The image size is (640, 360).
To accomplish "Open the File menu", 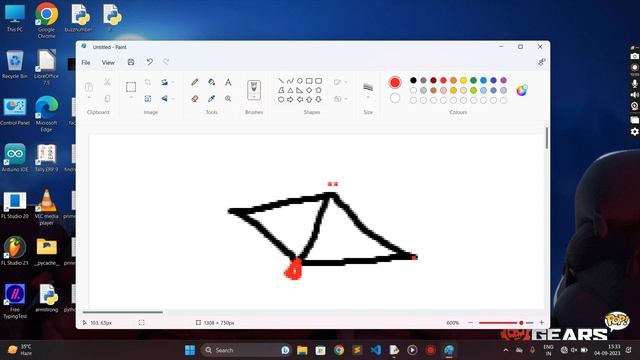I will pos(86,62).
